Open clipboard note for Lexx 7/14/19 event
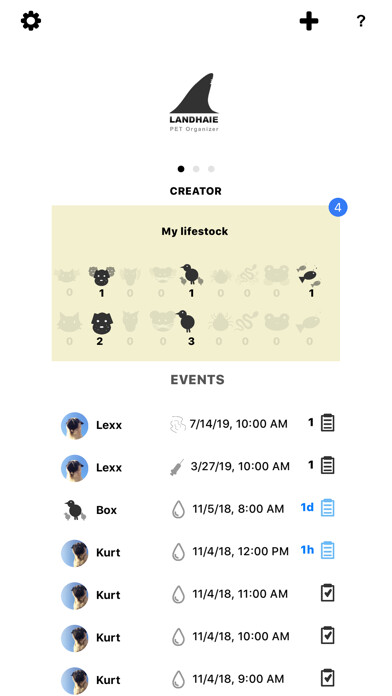The width and height of the screenshot is (392, 696). tap(328, 423)
